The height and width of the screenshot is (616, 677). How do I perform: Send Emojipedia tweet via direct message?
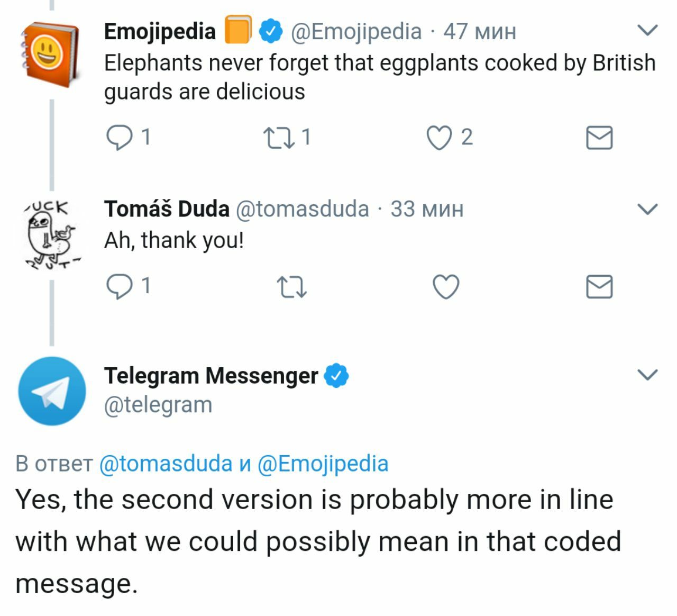click(x=599, y=138)
